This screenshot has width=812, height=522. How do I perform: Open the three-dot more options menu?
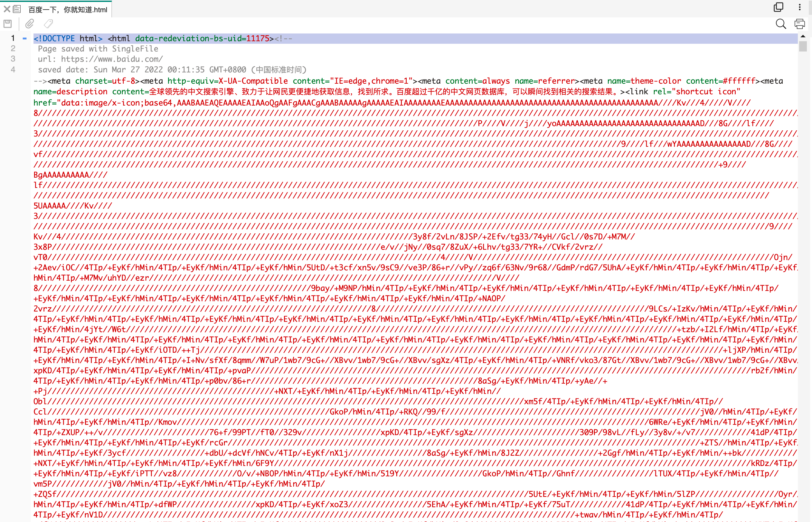pyautogui.click(x=799, y=7)
